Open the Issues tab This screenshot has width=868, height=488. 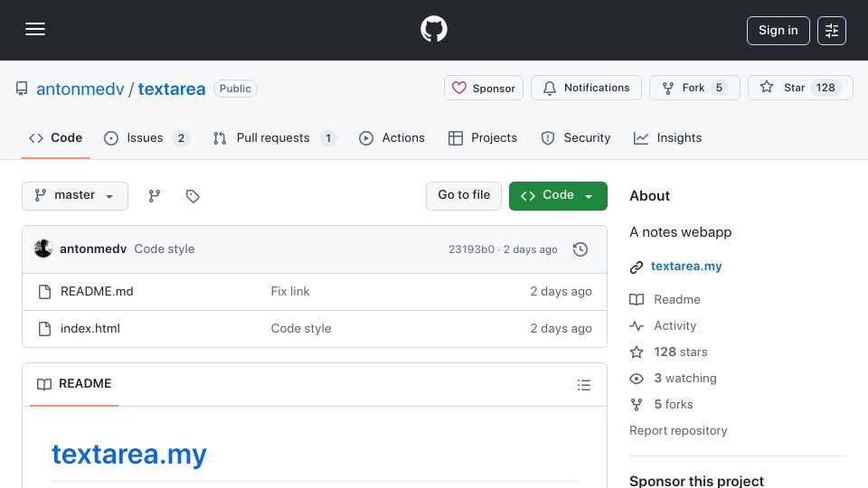146,137
